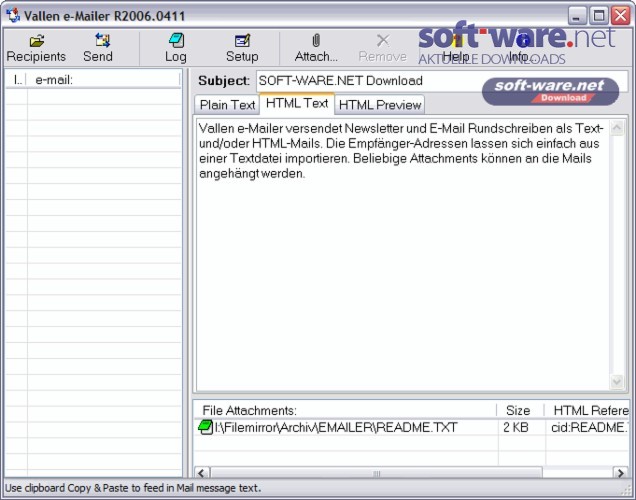
Task: Click the Remove X icon
Action: click(x=383, y=41)
